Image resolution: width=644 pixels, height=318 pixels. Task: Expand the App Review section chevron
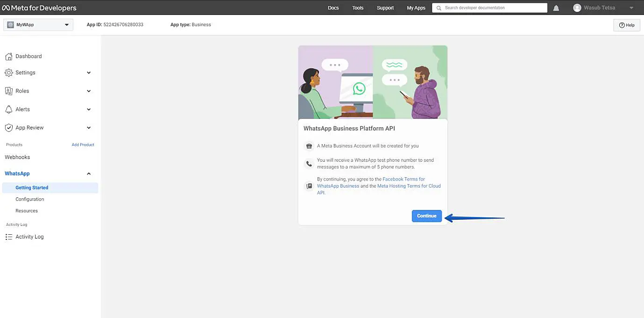[x=89, y=128]
